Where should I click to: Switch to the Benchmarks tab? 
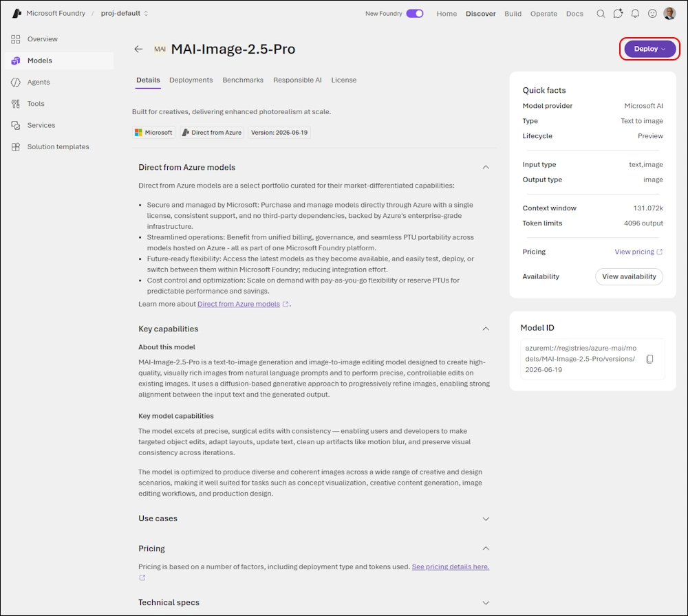point(243,80)
